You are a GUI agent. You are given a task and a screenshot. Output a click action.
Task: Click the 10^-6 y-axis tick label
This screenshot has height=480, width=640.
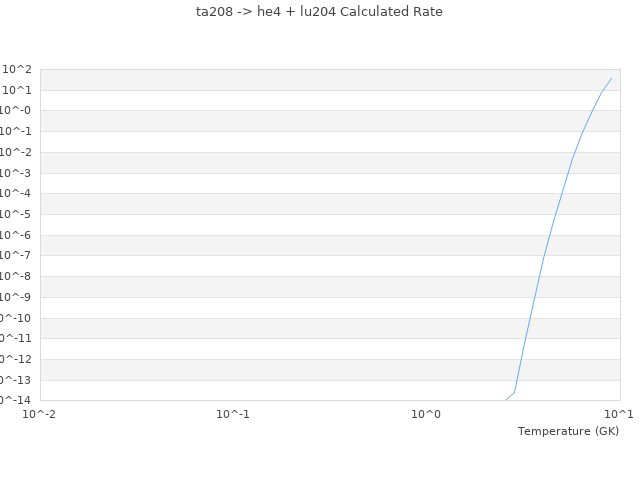tap(16, 235)
